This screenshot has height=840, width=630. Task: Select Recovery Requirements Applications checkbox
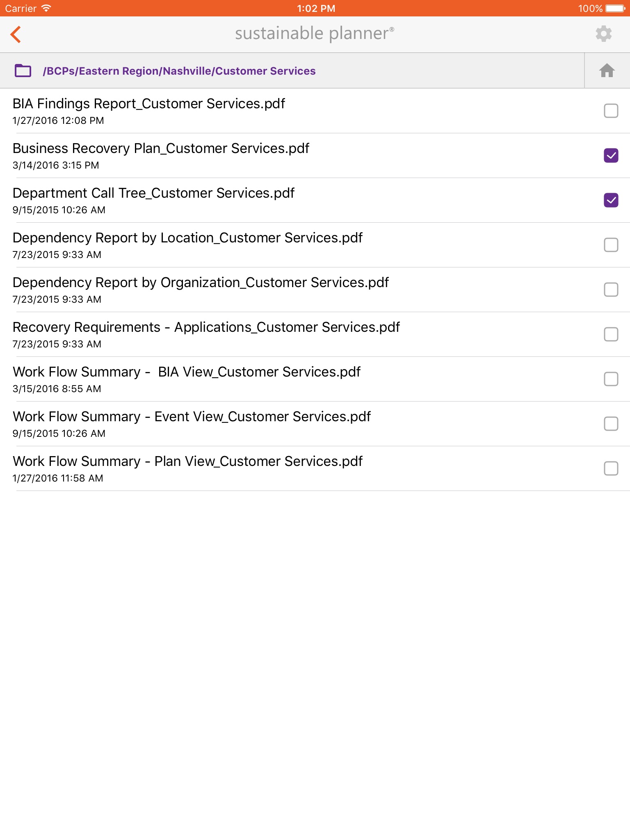pyautogui.click(x=611, y=334)
